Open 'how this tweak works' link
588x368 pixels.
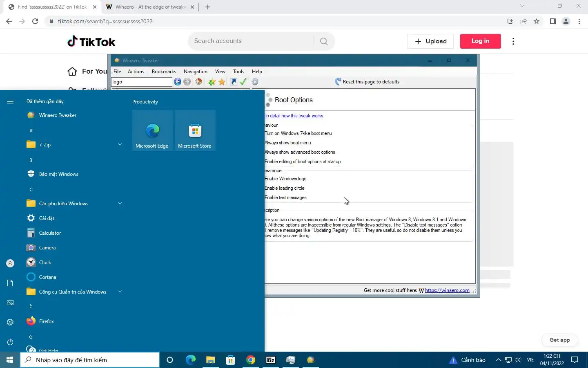tap(294, 116)
